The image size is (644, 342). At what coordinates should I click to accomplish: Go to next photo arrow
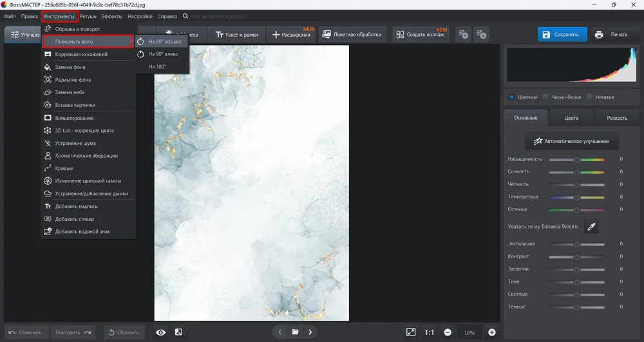[310, 332]
